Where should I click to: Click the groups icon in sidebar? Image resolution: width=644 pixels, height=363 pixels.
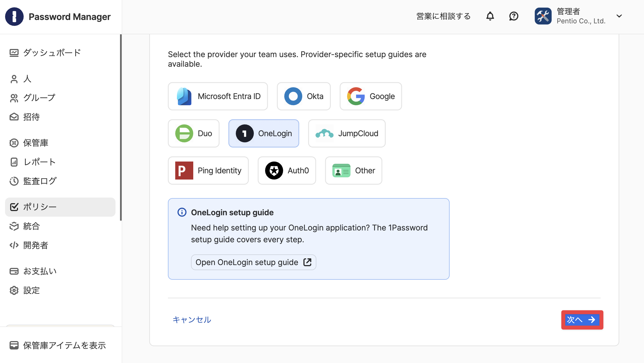point(14,98)
